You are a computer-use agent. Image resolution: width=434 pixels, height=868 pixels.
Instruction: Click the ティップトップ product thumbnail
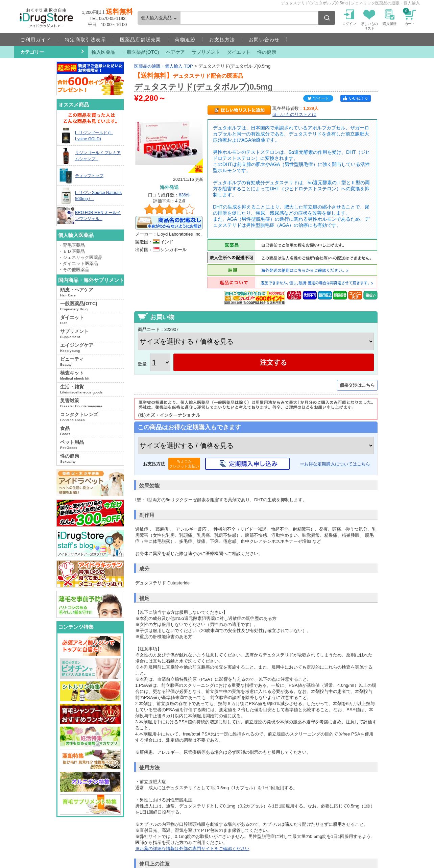pyautogui.click(x=66, y=176)
